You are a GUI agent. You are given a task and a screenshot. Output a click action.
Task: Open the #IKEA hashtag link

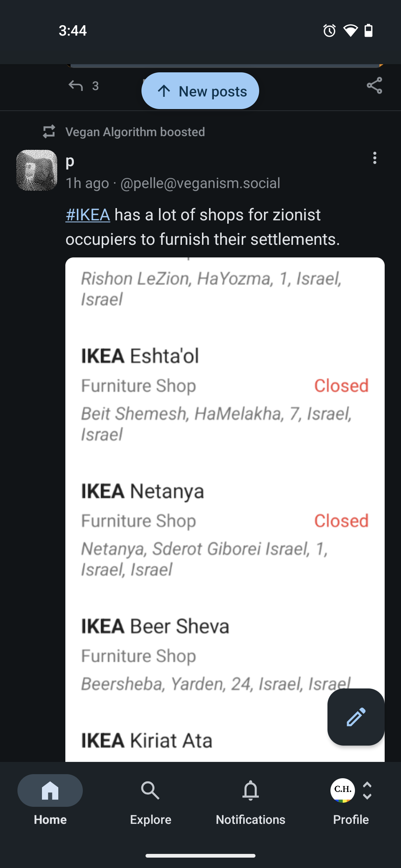coord(88,215)
